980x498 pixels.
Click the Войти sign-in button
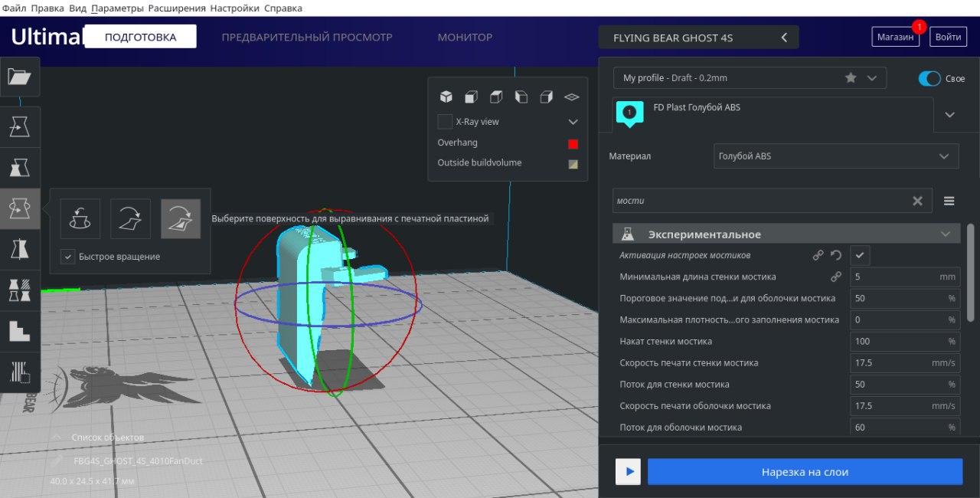(x=949, y=37)
